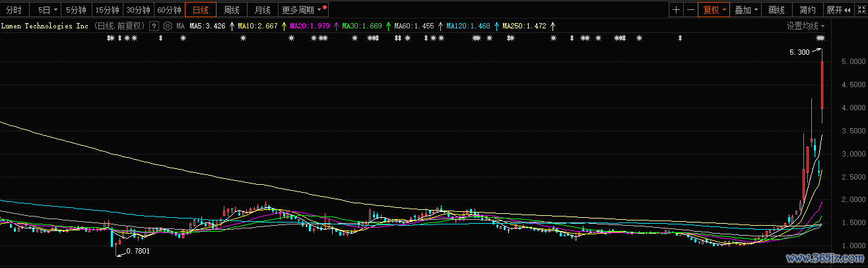Click the 2.0000 price axis label

click(x=852, y=199)
